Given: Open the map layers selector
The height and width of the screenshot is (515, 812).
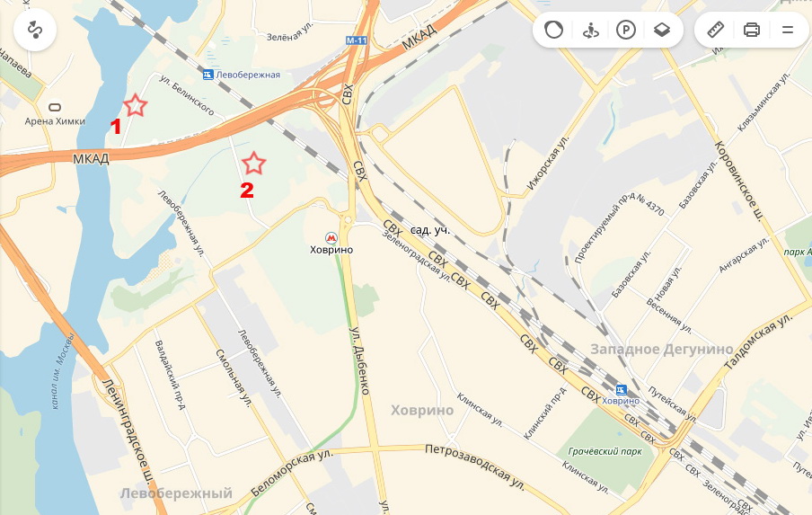Looking at the screenshot, I should tap(662, 30).
